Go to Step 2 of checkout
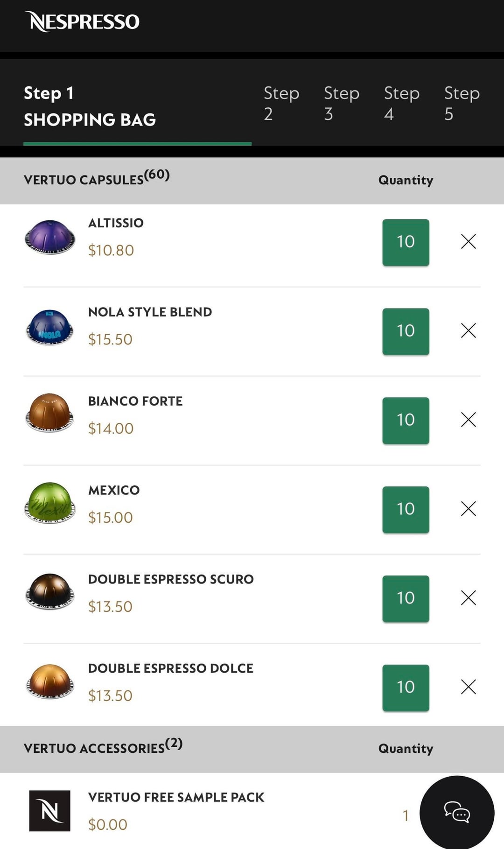The width and height of the screenshot is (504, 849). tap(281, 103)
